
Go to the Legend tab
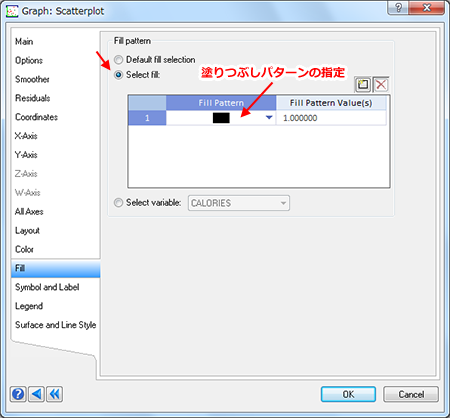pyautogui.click(x=29, y=306)
